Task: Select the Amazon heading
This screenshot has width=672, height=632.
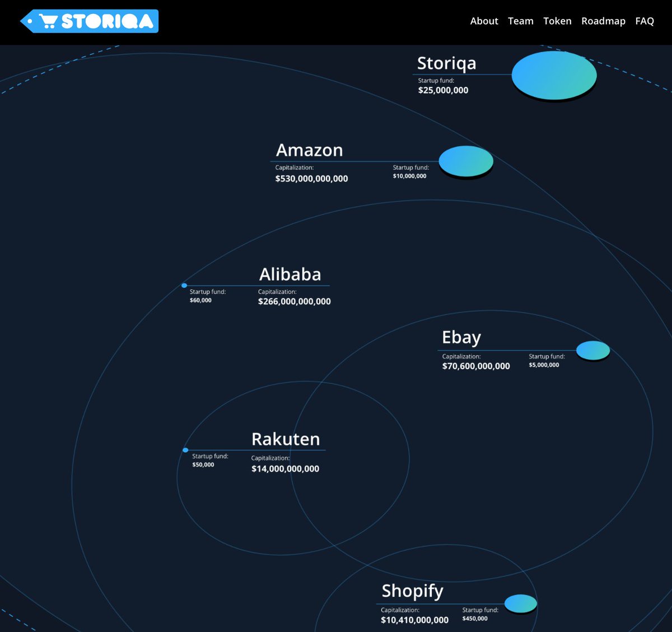Action: 309,150
